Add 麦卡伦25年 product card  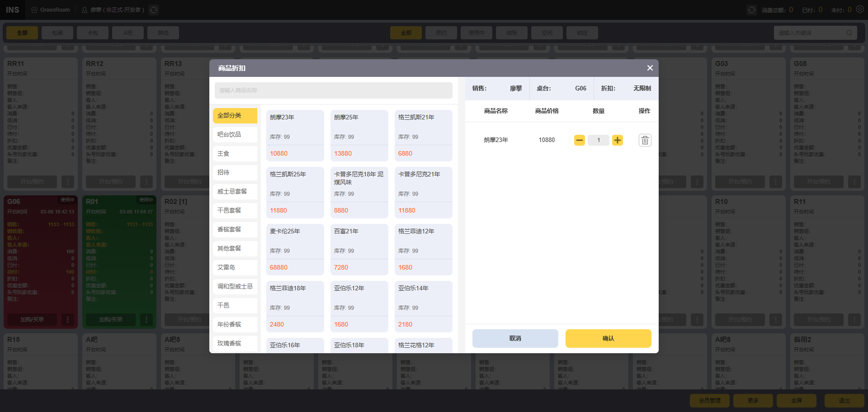point(295,250)
